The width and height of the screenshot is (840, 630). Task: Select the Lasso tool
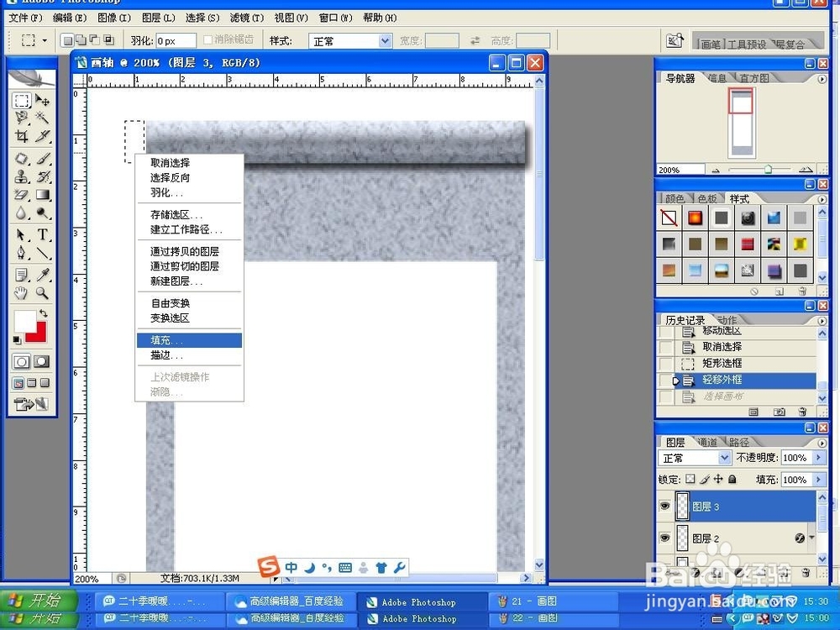click(22, 118)
